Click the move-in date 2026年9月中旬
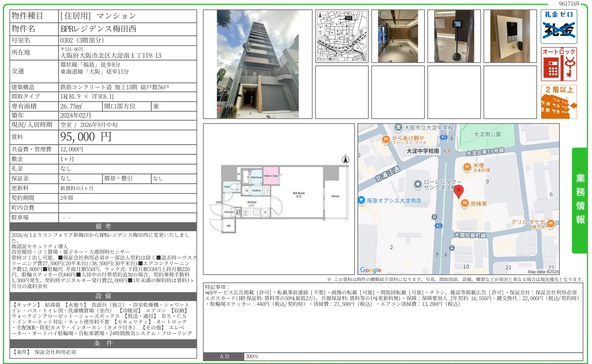Screen dimensions: 592x364 [99, 125]
